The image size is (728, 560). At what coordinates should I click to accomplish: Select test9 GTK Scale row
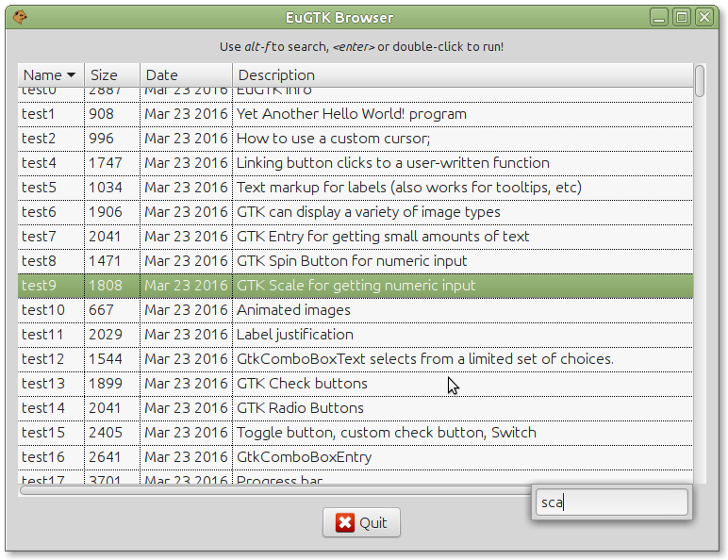click(x=356, y=286)
